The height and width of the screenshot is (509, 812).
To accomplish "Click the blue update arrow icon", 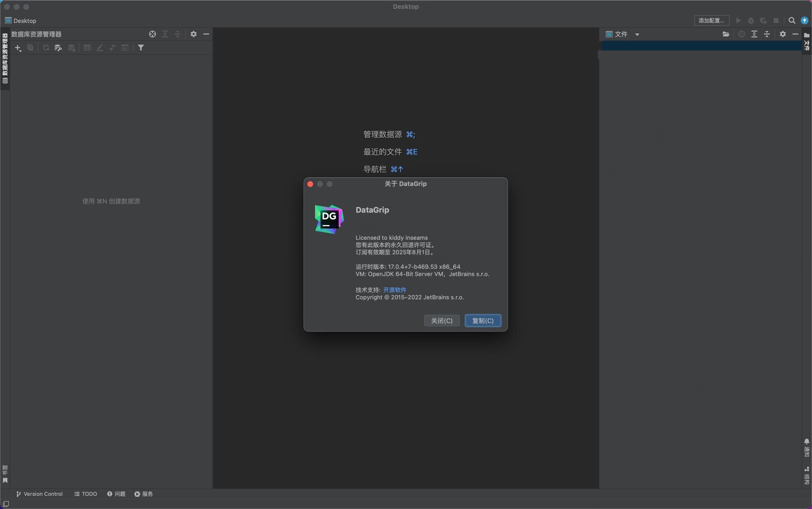I will (805, 20).
